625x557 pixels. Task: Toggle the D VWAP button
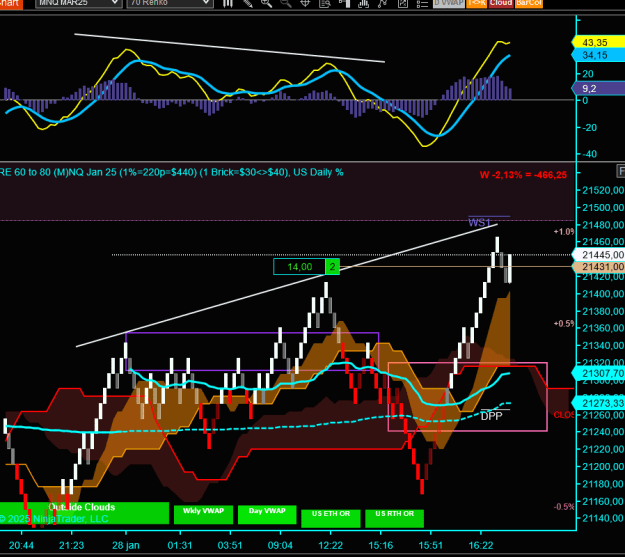click(x=449, y=3)
